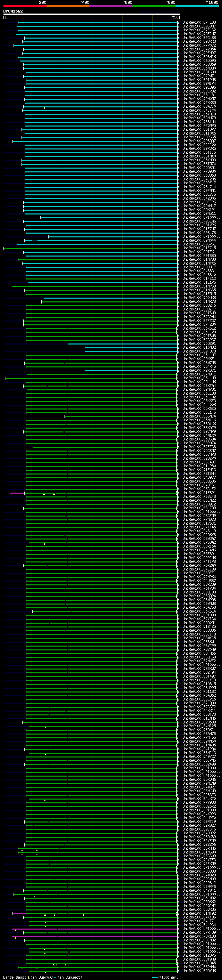Select hit label UniRef100_C6KTA4
This screenshot has width=222, height=980.
click(199, 386)
